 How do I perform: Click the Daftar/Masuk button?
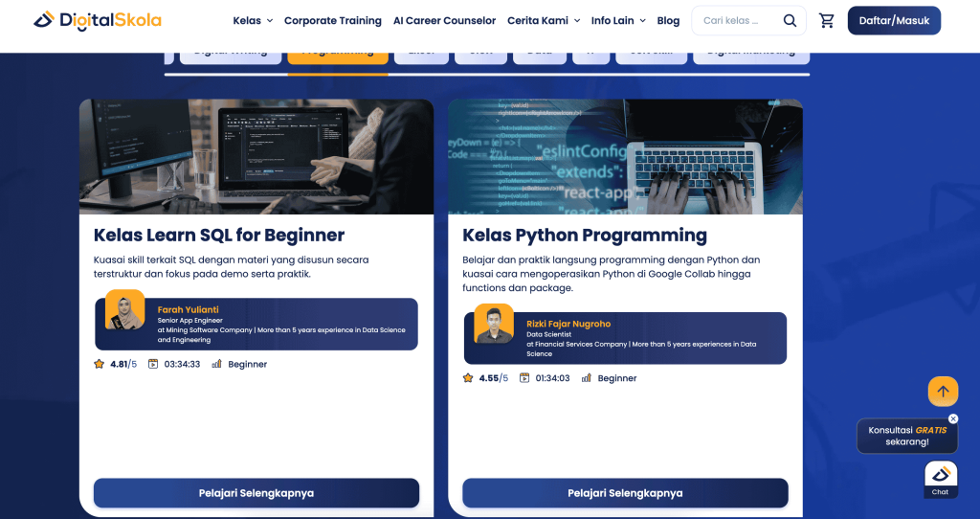894,21
